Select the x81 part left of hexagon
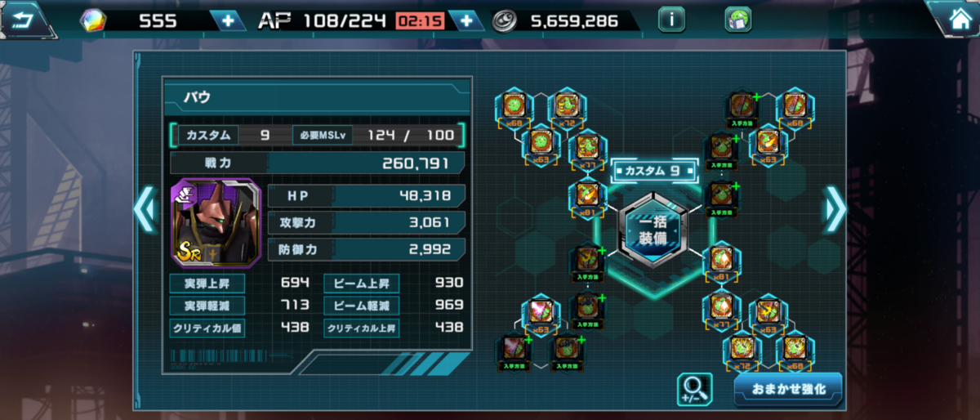Screen dimensions: 980x420 pyautogui.click(x=588, y=197)
